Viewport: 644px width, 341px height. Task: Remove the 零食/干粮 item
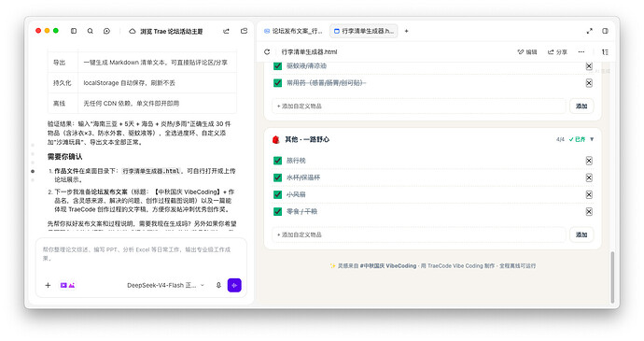coord(589,211)
